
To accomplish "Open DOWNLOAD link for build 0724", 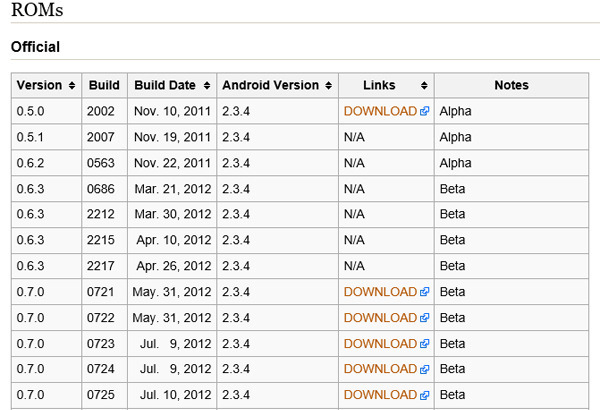I will (380, 369).
